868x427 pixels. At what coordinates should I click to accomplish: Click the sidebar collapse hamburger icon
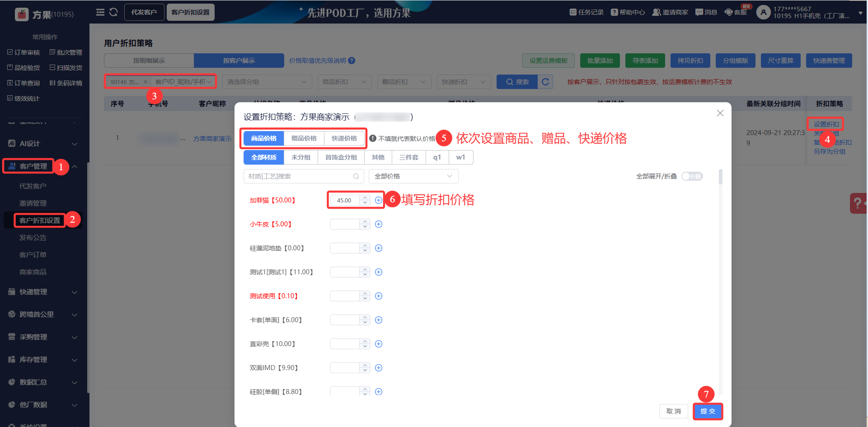point(100,12)
